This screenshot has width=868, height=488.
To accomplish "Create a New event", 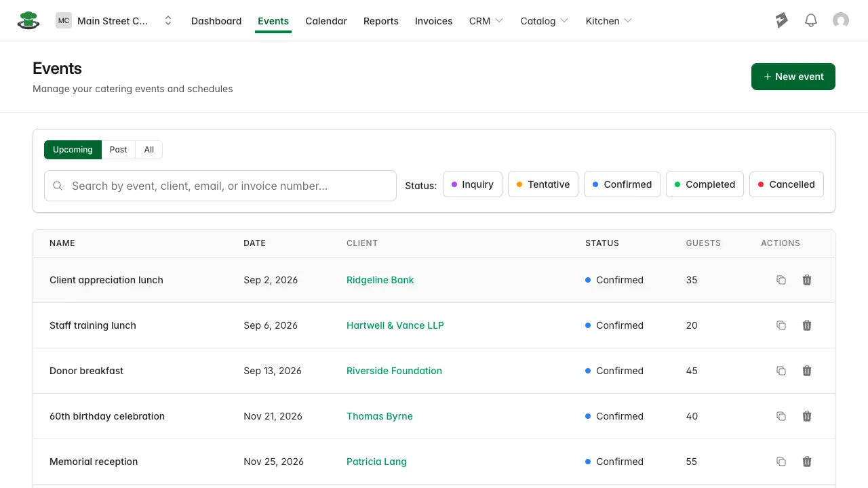I will [793, 77].
